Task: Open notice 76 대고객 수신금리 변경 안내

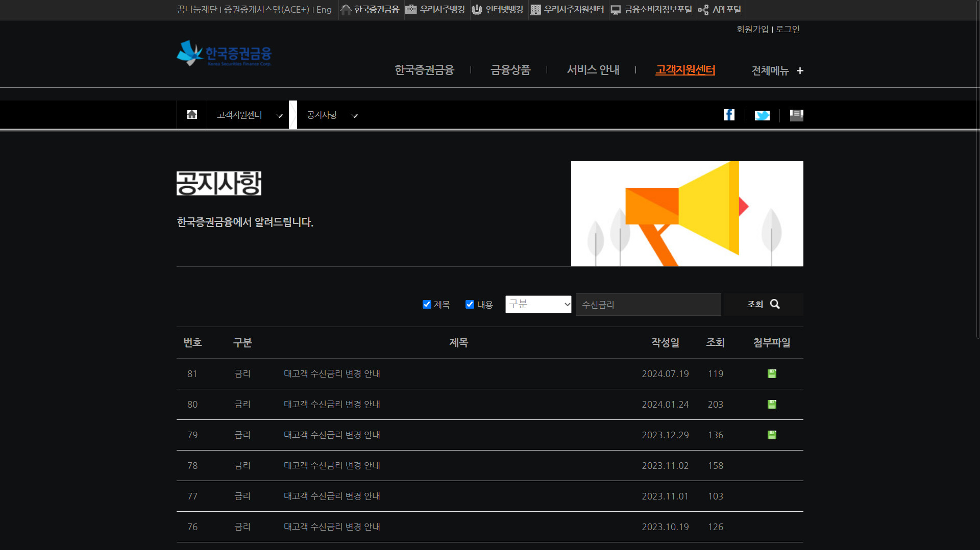Action: (332, 527)
